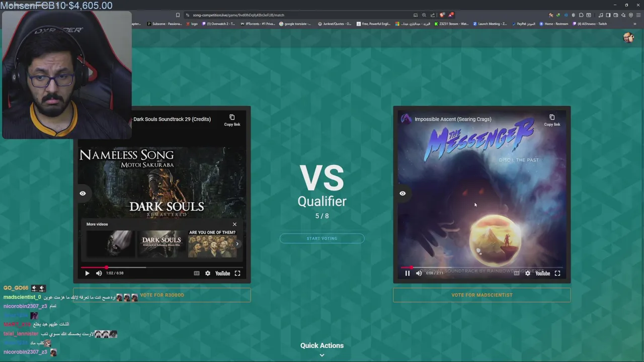Open Leo AI sparkle icon
Screen dimensions: 644x362
pos(623,15)
